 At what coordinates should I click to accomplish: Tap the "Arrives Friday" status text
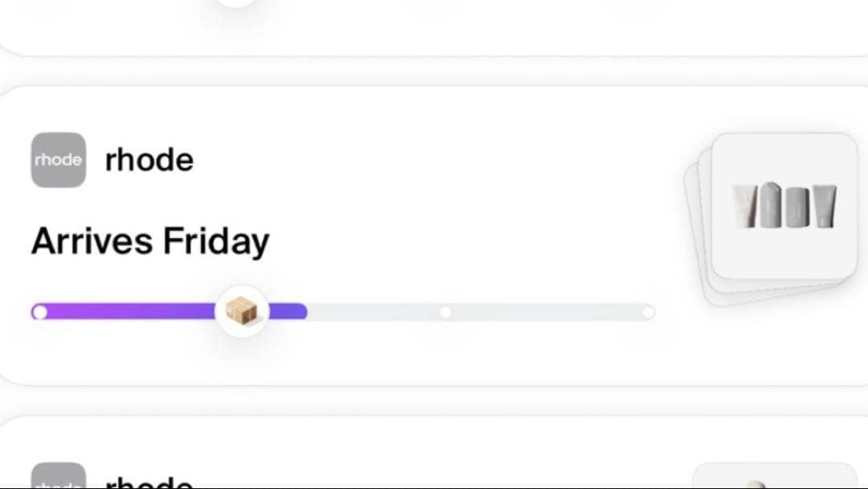[150, 241]
